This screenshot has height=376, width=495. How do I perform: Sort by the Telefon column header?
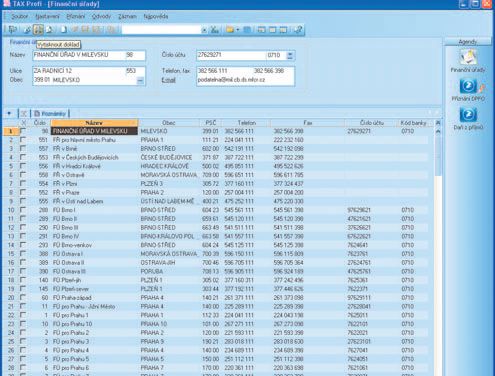coord(247,123)
